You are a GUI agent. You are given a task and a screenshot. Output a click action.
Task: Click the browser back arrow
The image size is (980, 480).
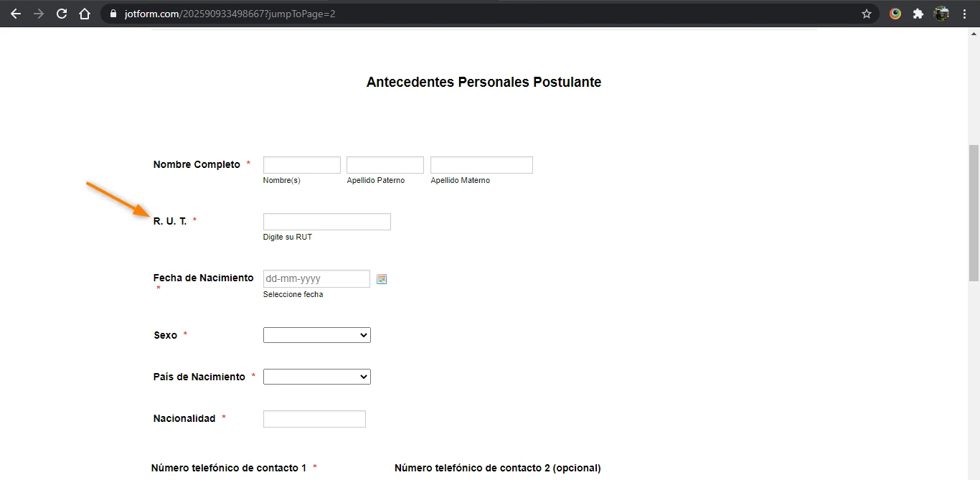point(15,14)
